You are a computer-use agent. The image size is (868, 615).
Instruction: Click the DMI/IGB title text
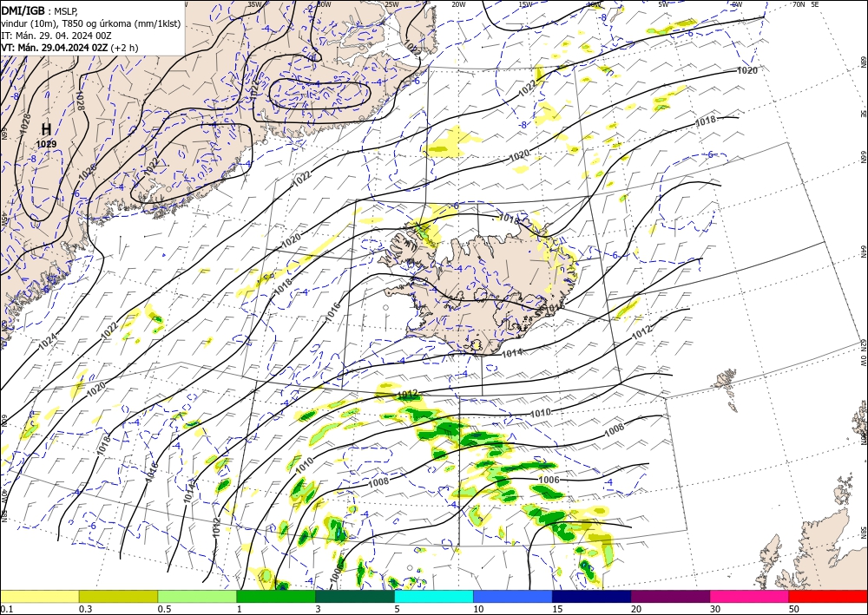click(x=23, y=10)
